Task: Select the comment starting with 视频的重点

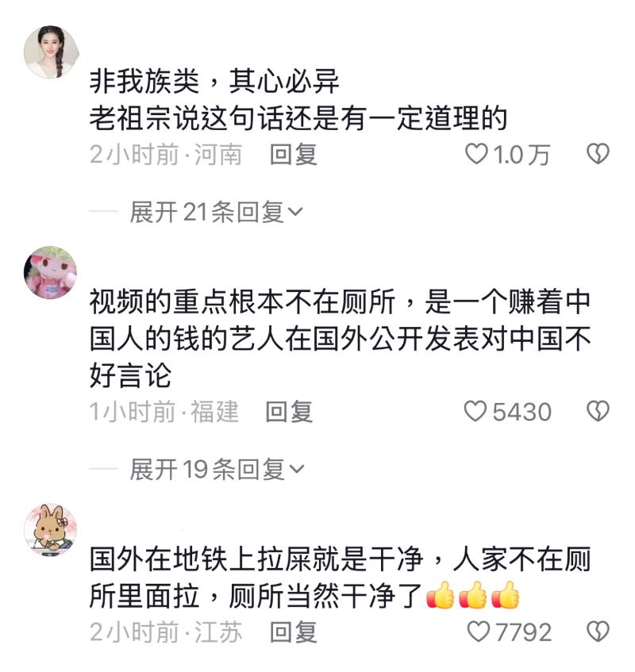Action: coord(341,339)
